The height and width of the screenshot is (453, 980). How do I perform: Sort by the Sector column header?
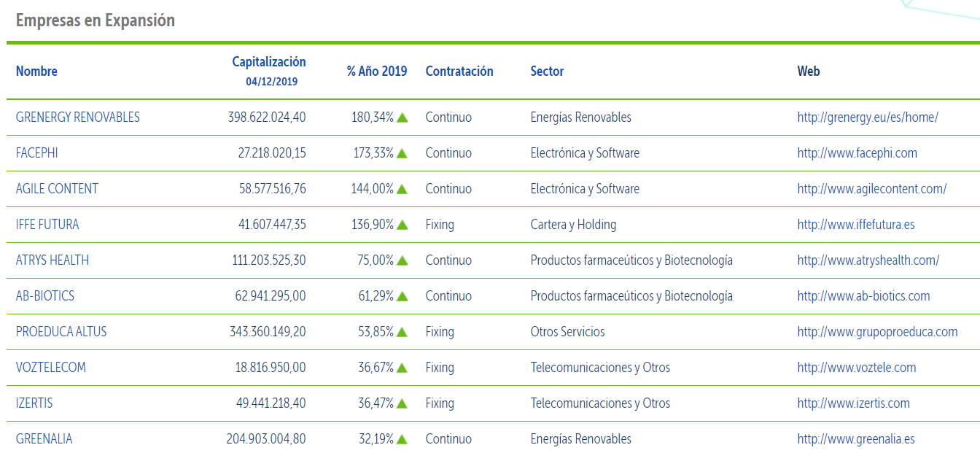coord(547,71)
